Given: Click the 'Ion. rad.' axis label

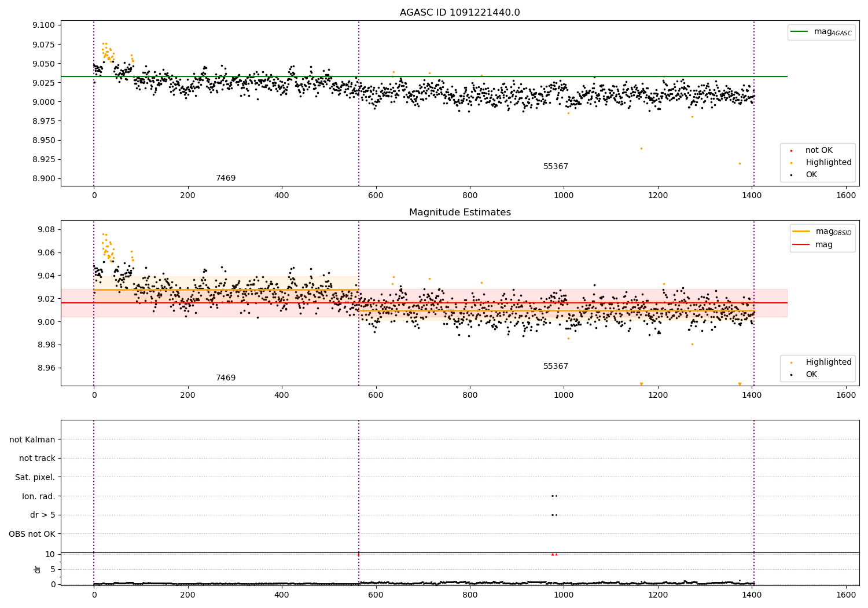Looking at the screenshot, I should click(39, 496).
